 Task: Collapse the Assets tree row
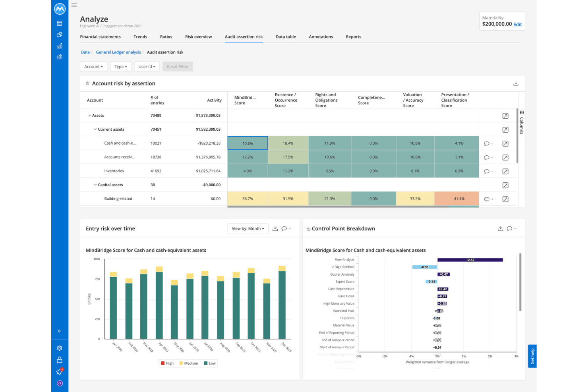coord(89,116)
